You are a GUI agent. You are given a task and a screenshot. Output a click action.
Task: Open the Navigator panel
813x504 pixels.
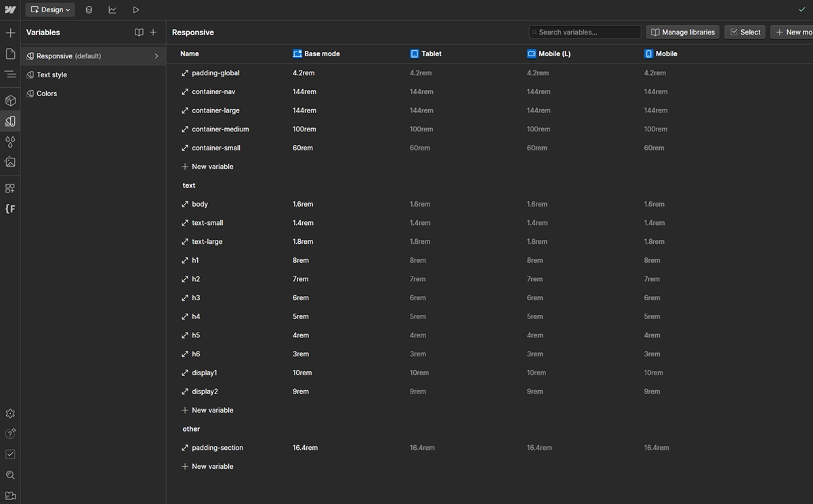coord(10,75)
